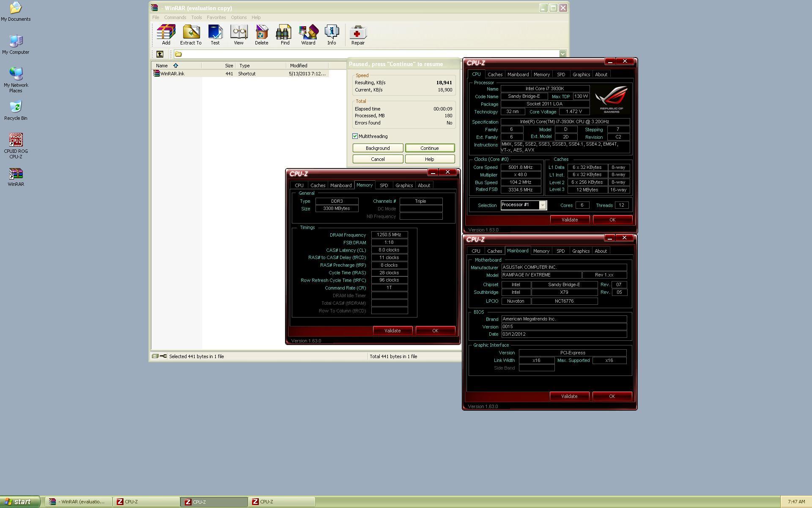Open About tab in top CPU-Z window
This screenshot has height=508, width=812.
point(601,75)
